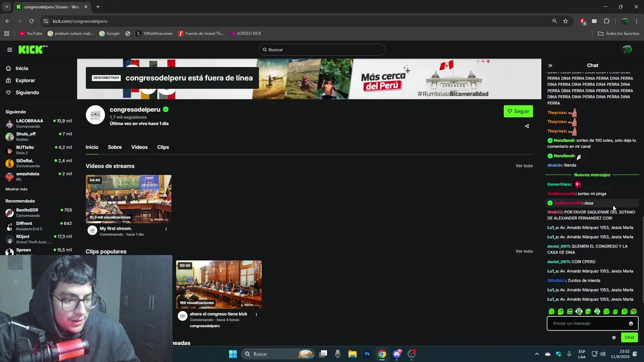
Task: Open the emoji picker in message box
Action: coord(631,323)
